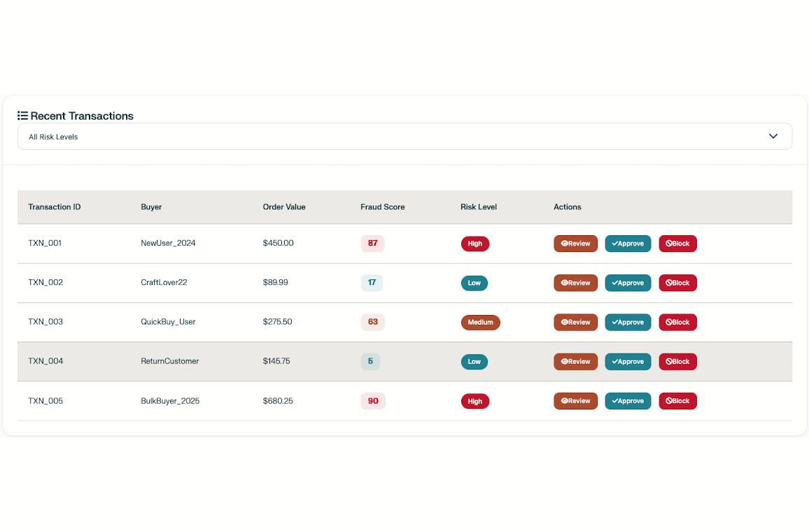Click the Low risk badge for TXN_004
Screen dimensions: 809x532
[474, 362]
